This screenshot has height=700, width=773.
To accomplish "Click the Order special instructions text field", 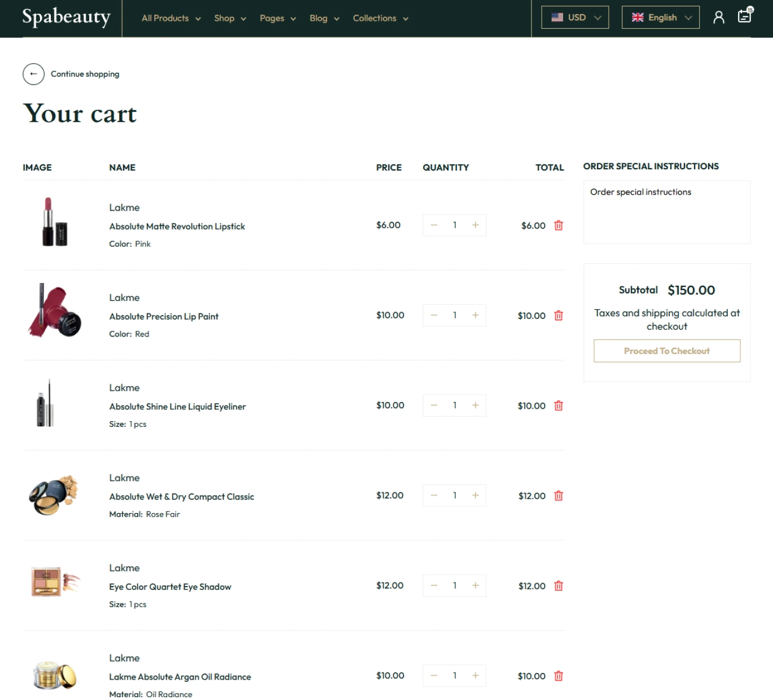I will [x=666, y=212].
